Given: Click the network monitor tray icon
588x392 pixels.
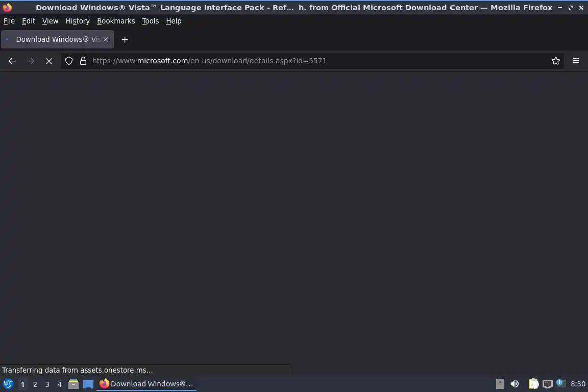Looking at the screenshot, I should coord(548,384).
